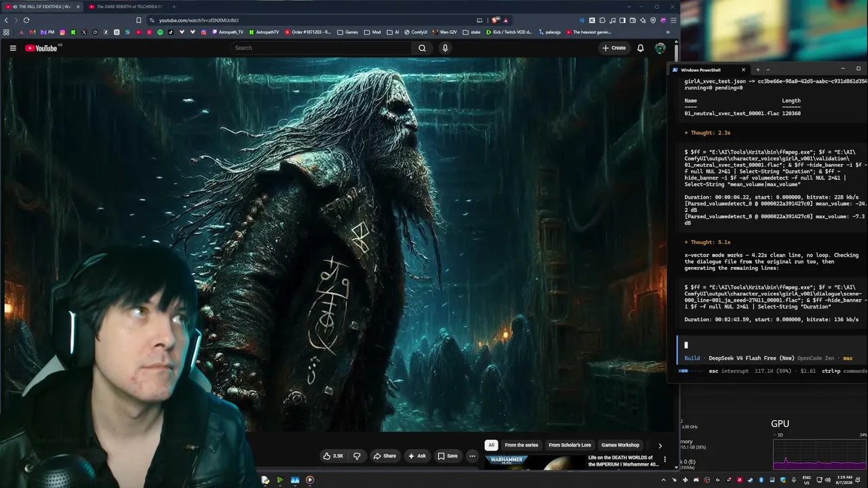Open the TikTok bookmark icon

click(171, 32)
